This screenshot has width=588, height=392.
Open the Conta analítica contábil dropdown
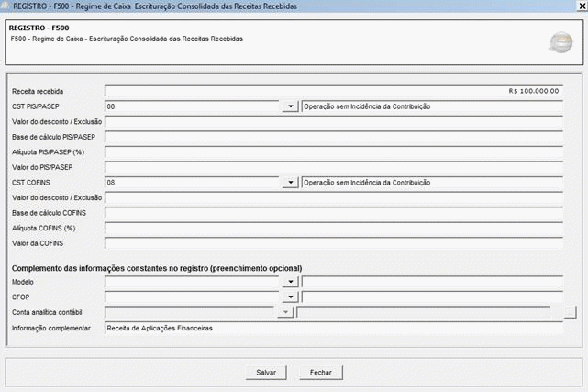pos(285,312)
